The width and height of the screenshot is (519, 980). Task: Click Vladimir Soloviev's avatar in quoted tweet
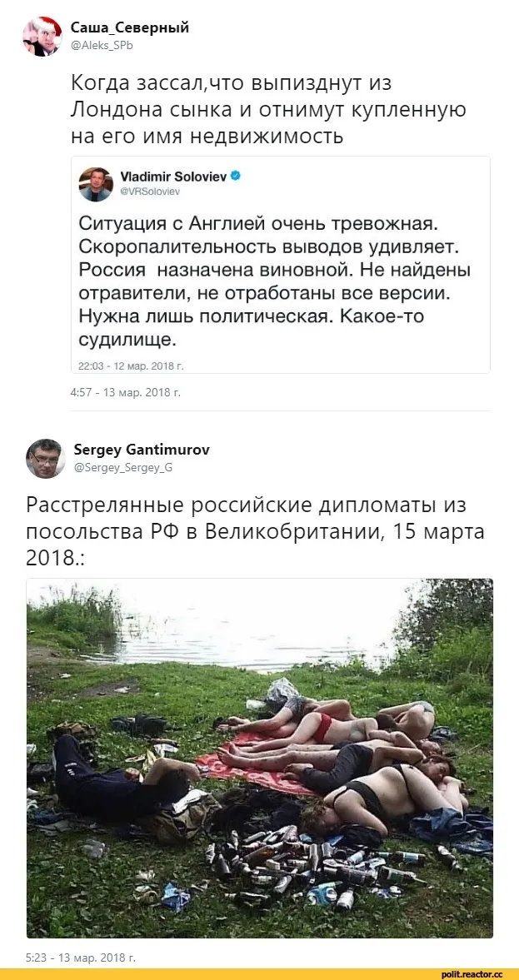(x=96, y=184)
